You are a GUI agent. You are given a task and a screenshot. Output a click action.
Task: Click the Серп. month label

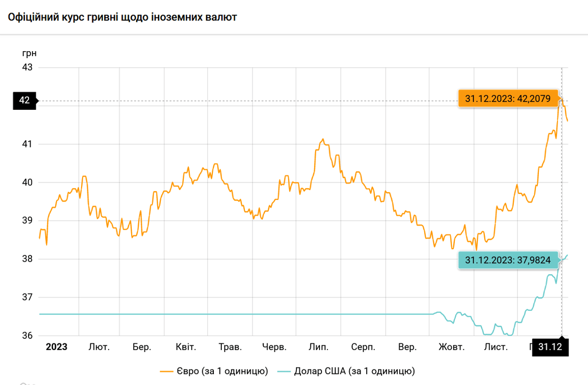[x=363, y=347]
